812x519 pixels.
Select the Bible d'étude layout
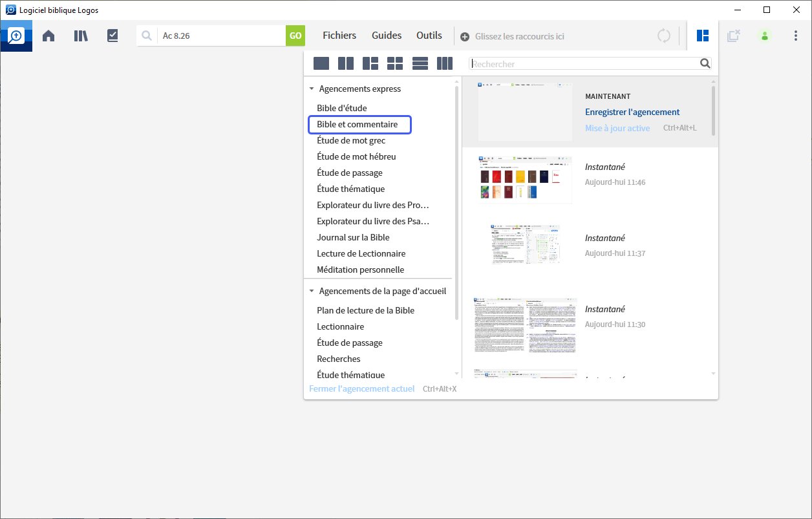pos(342,108)
